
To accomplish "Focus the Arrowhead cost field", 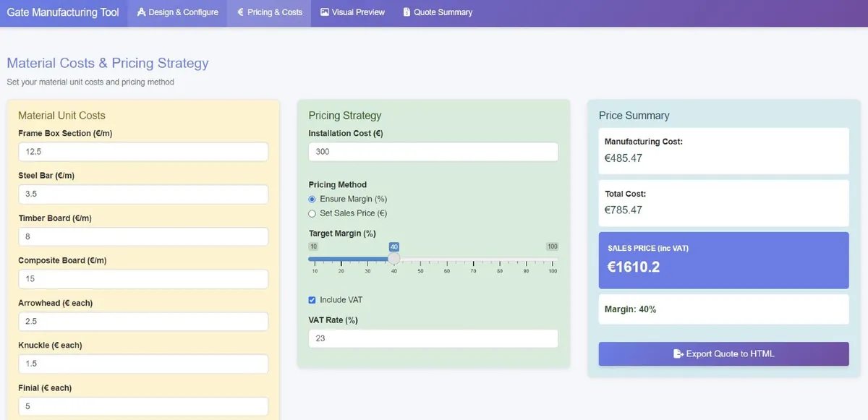I will 143,322.
